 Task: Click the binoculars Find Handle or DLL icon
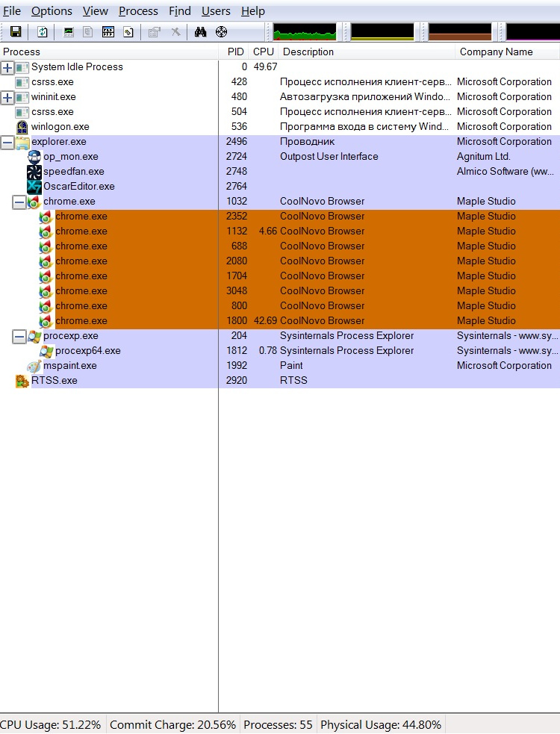click(200, 31)
